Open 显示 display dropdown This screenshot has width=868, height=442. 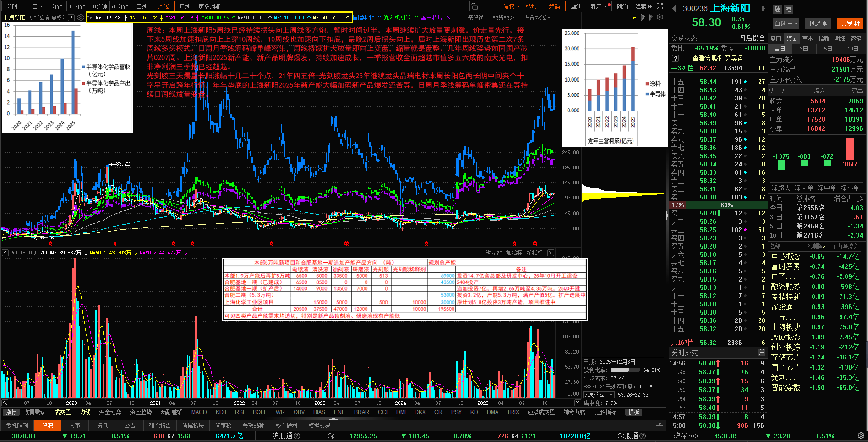point(599,6)
